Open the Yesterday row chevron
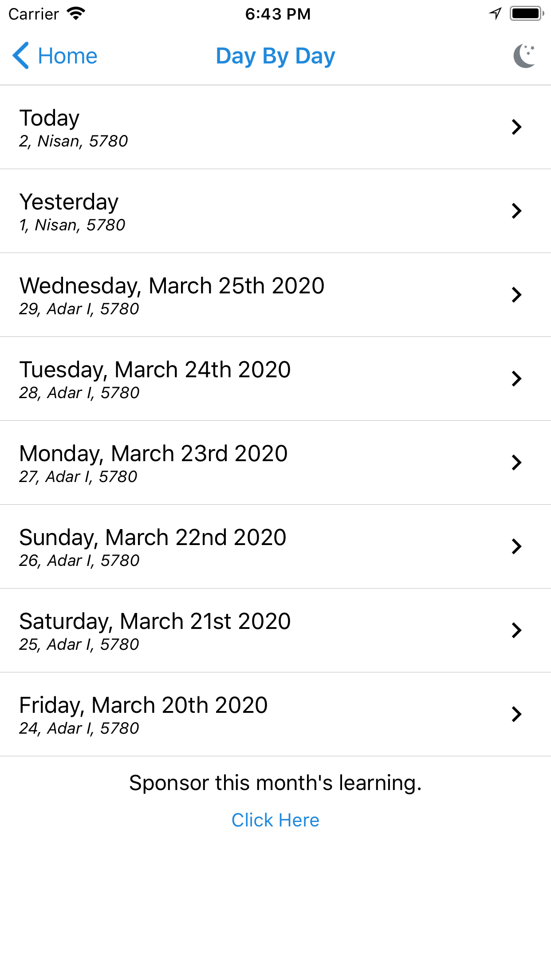 click(x=516, y=211)
